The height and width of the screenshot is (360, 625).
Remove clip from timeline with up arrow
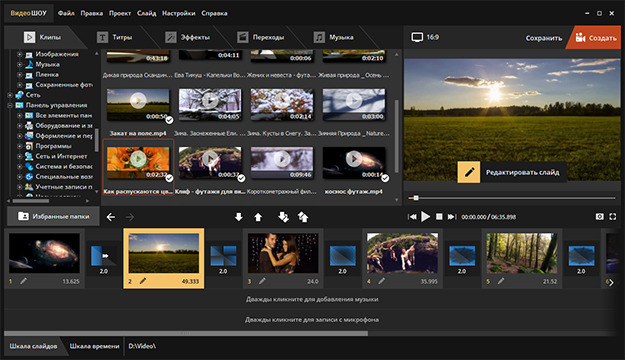click(258, 217)
